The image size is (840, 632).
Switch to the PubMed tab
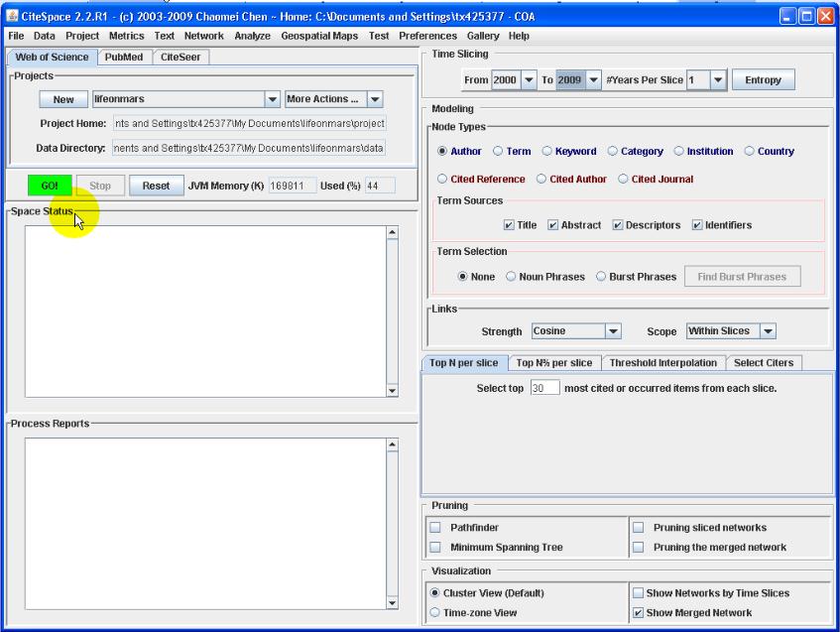(124, 57)
